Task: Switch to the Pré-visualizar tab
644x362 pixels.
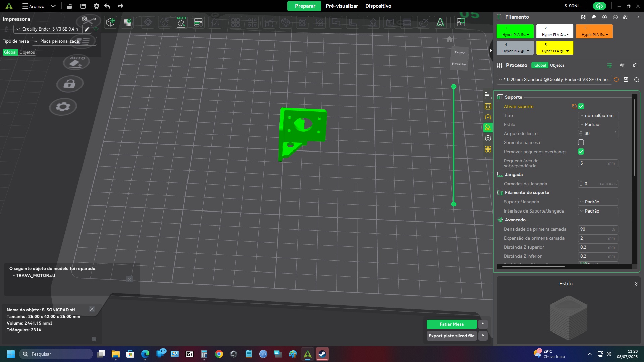Action: click(341, 6)
